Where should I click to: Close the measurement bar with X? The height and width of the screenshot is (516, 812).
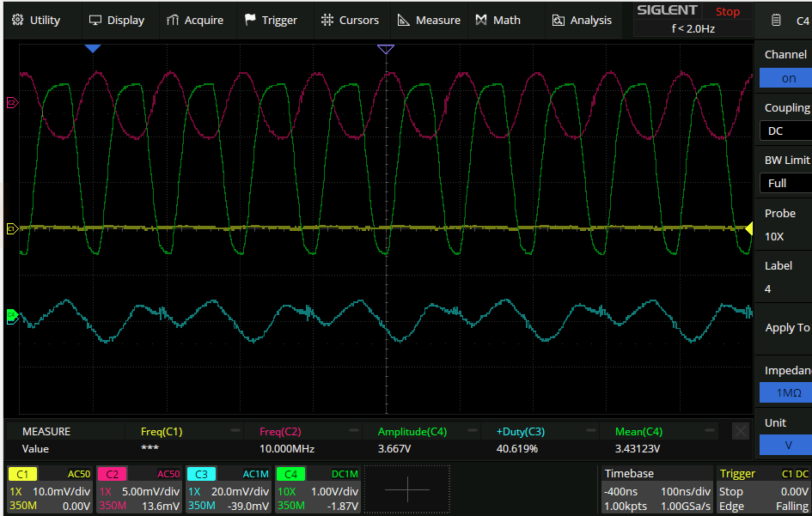(x=740, y=431)
